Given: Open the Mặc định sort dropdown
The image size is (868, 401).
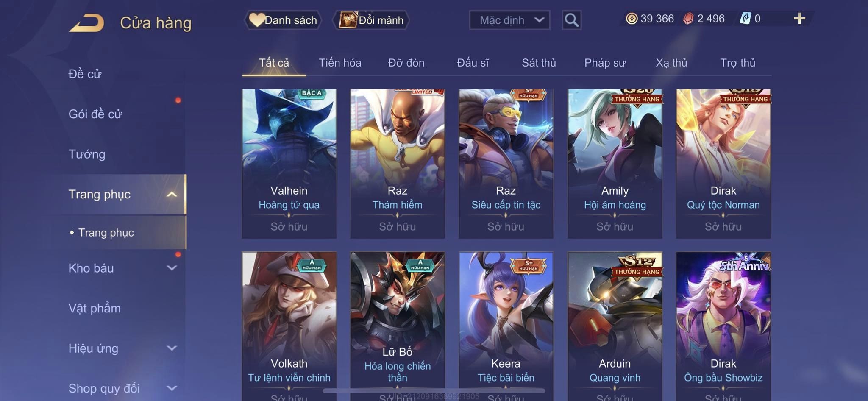Looking at the screenshot, I should point(509,20).
